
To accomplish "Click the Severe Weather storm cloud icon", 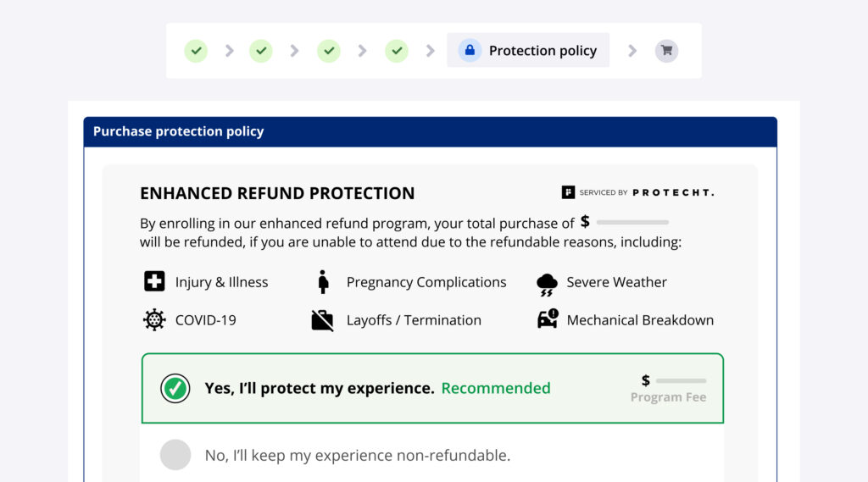I will pos(547,284).
